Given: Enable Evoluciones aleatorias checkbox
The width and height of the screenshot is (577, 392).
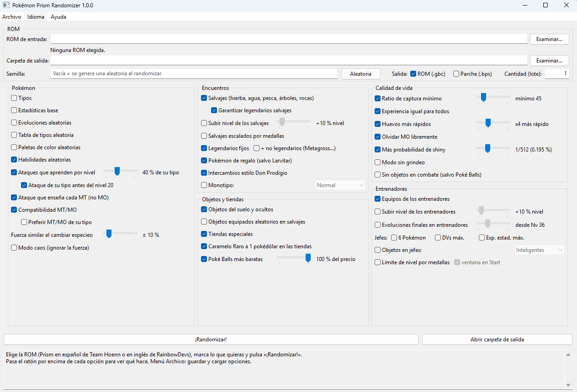Looking at the screenshot, I should point(14,123).
